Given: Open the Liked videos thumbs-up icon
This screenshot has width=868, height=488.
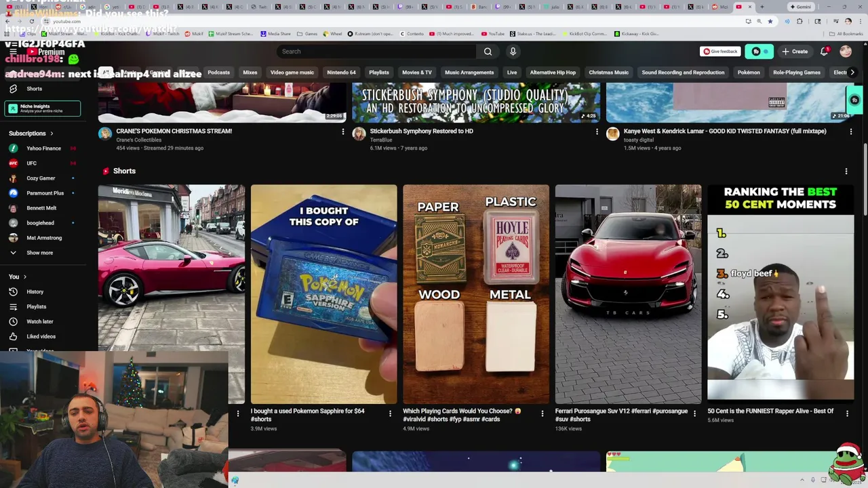Looking at the screenshot, I should point(13,336).
